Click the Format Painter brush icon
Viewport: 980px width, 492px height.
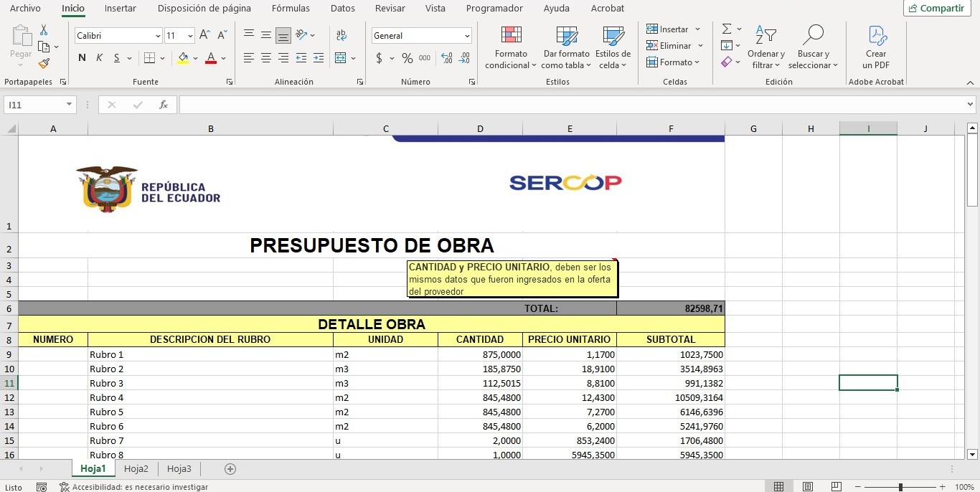click(44, 64)
